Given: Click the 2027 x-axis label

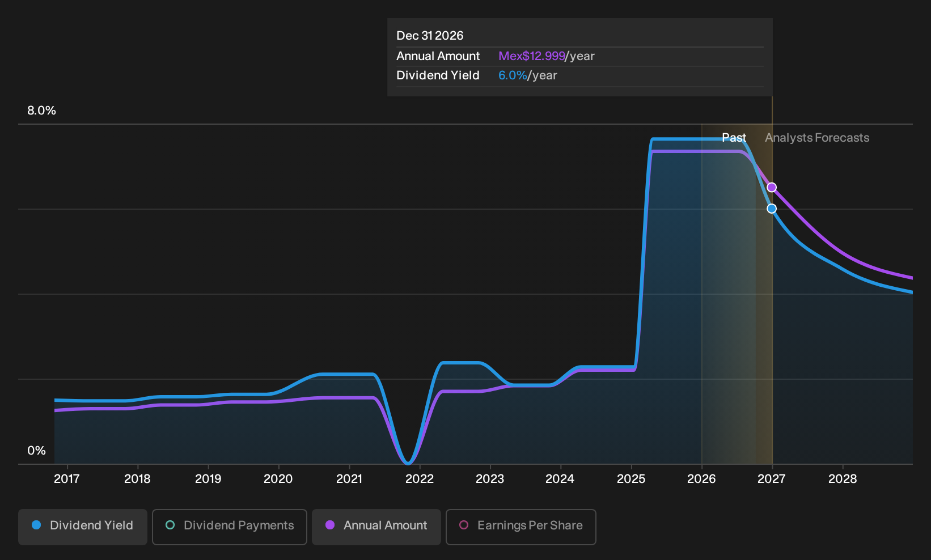Looking at the screenshot, I should click(x=772, y=479).
